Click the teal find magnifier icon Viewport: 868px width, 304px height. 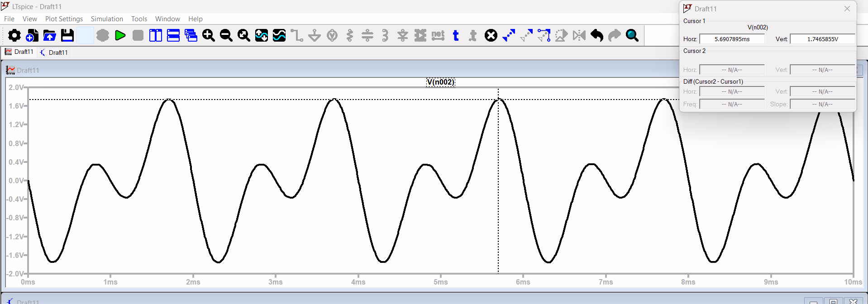[x=632, y=35]
